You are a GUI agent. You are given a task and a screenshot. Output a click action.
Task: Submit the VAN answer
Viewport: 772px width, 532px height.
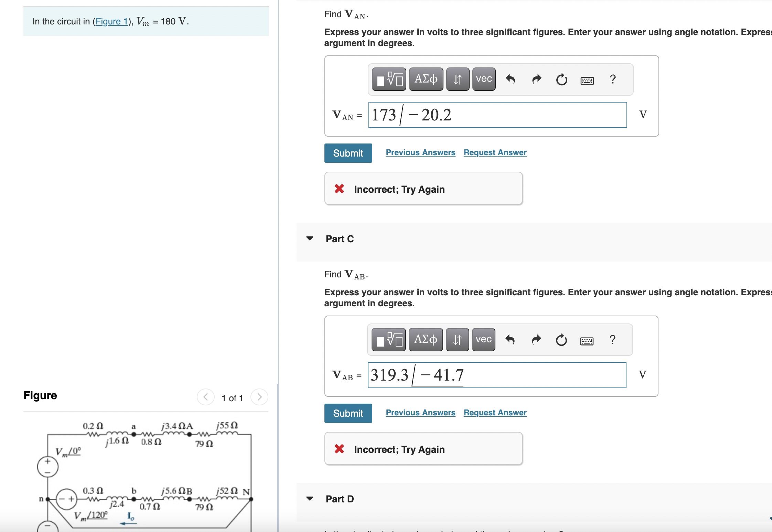coord(348,153)
